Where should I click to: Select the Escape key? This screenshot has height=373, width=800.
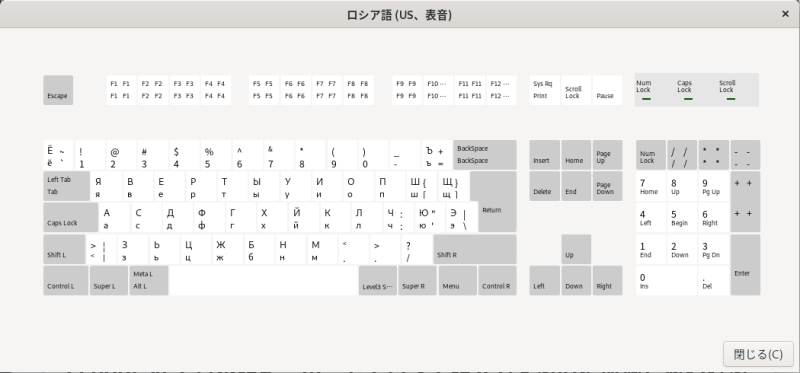[58, 90]
